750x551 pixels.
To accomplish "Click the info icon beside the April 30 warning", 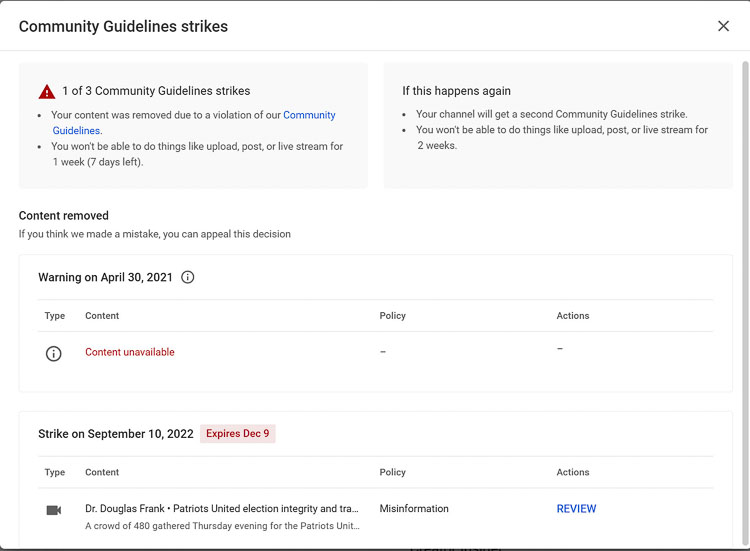I will 188,277.
